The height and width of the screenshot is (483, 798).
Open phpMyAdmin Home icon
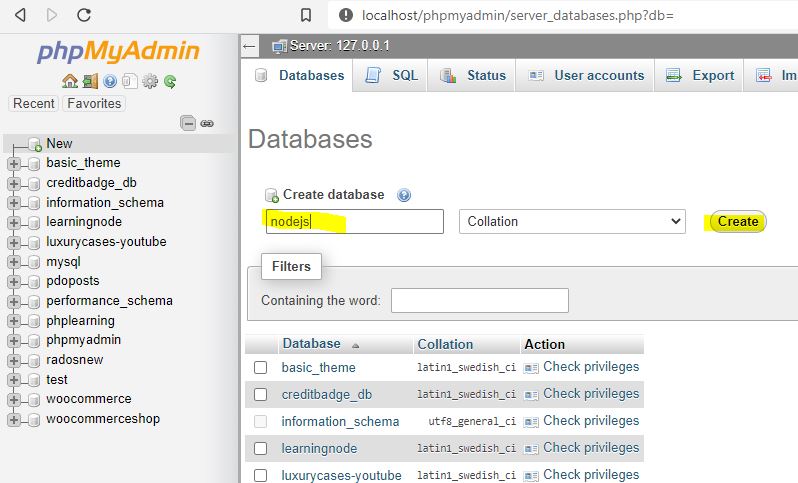click(x=70, y=81)
